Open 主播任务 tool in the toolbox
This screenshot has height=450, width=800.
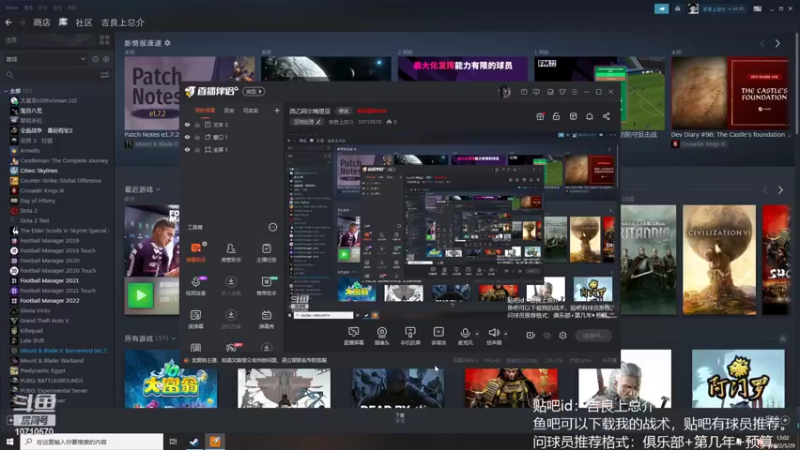pos(266,253)
